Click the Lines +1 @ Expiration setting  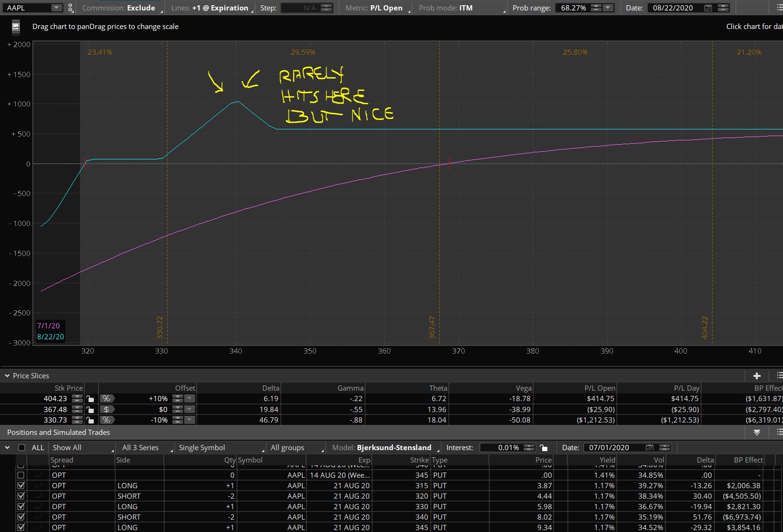pyautogui.click(x=210, y=8)
